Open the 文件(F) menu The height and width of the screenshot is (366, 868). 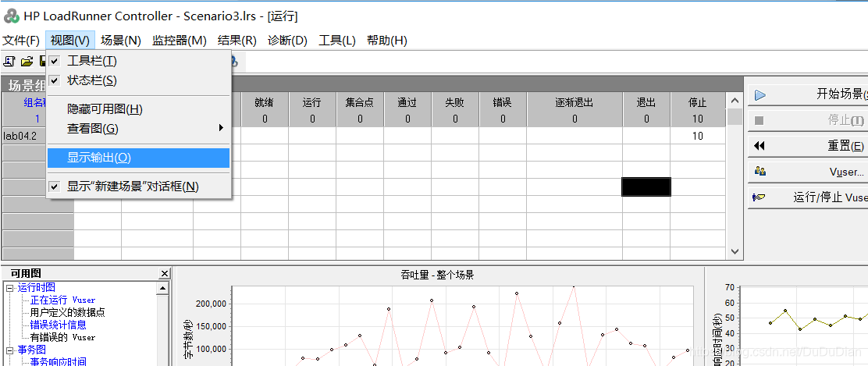pos(22,41)
